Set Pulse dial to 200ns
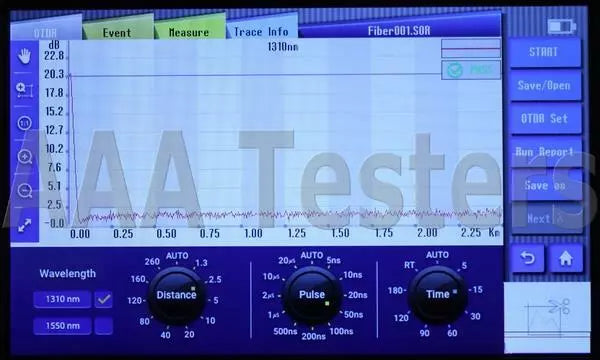This screenshot has width=600, height=360. pyautogui.click(x=313, y=337)
